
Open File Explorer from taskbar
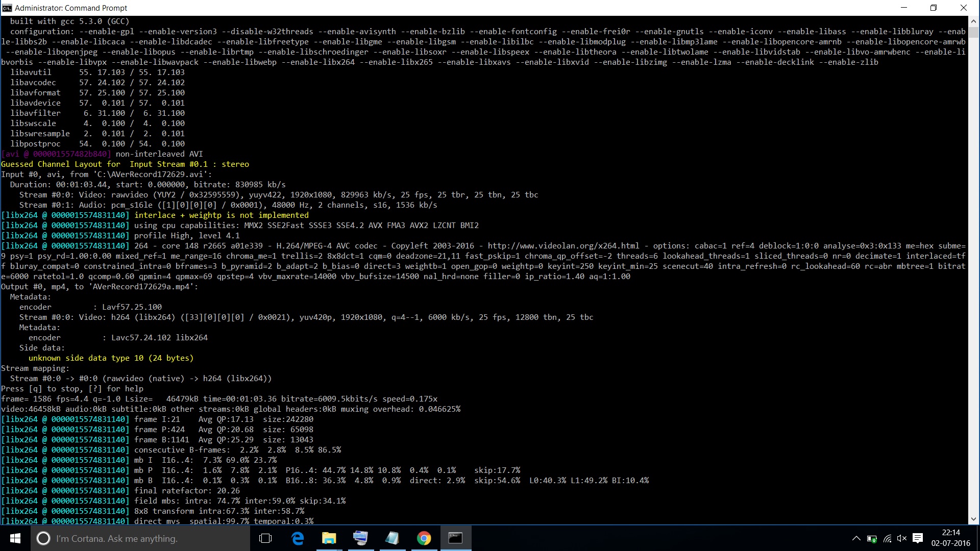pyautogui.click(x=329, y=538)
